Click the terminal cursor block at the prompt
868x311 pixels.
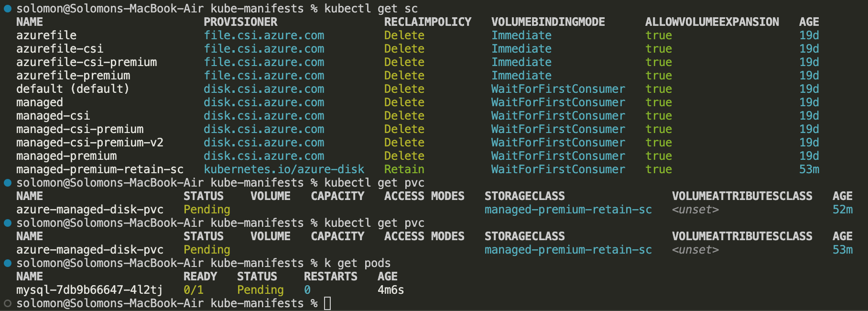[x=327, y=303]
